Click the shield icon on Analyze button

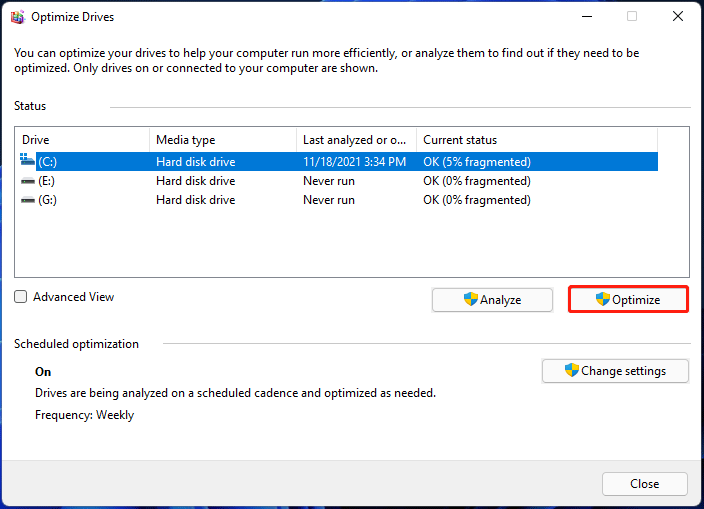click(470, 299)
